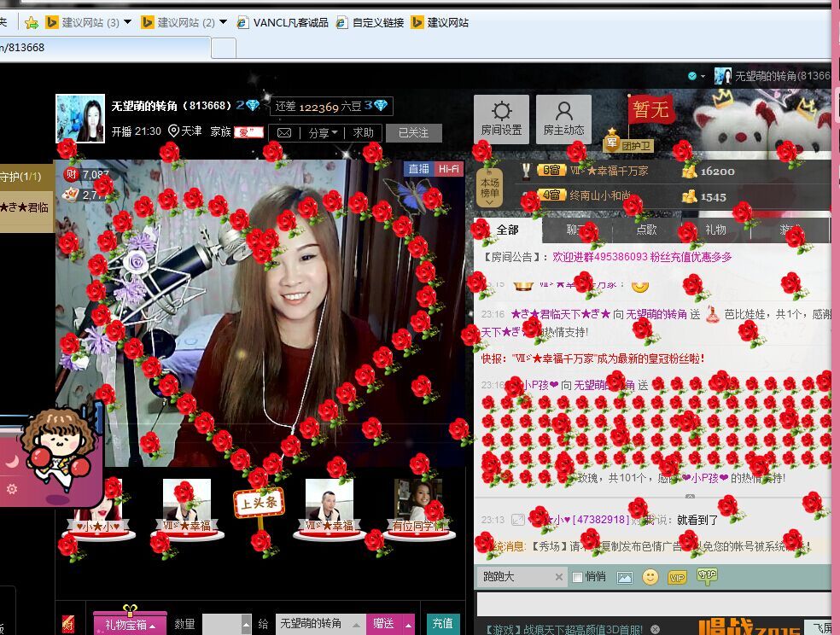The width and height of the screenshot is (840, 635).
Task: Click the VIP icon in the chat toolbar
Action: 677,577
